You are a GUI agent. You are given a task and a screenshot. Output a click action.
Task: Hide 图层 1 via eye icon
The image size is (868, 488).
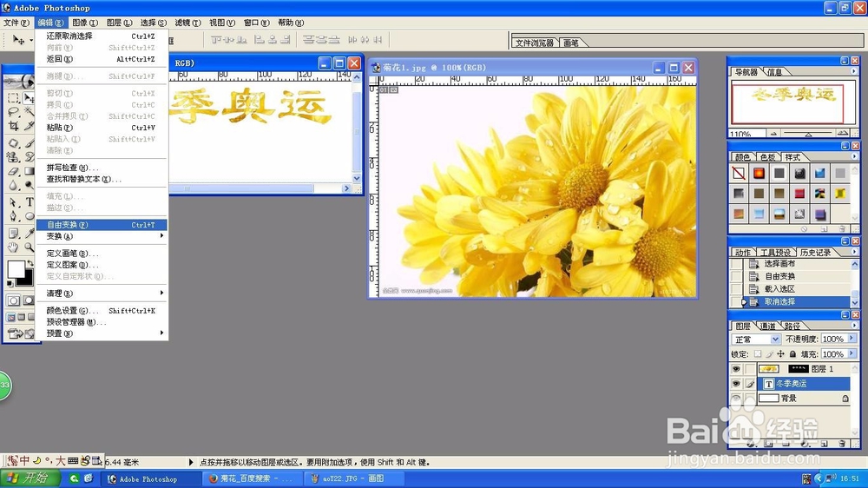point(736,368)
